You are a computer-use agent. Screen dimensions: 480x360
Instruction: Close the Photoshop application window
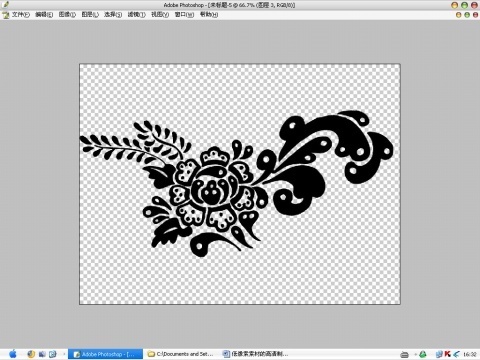click(474, 5)
